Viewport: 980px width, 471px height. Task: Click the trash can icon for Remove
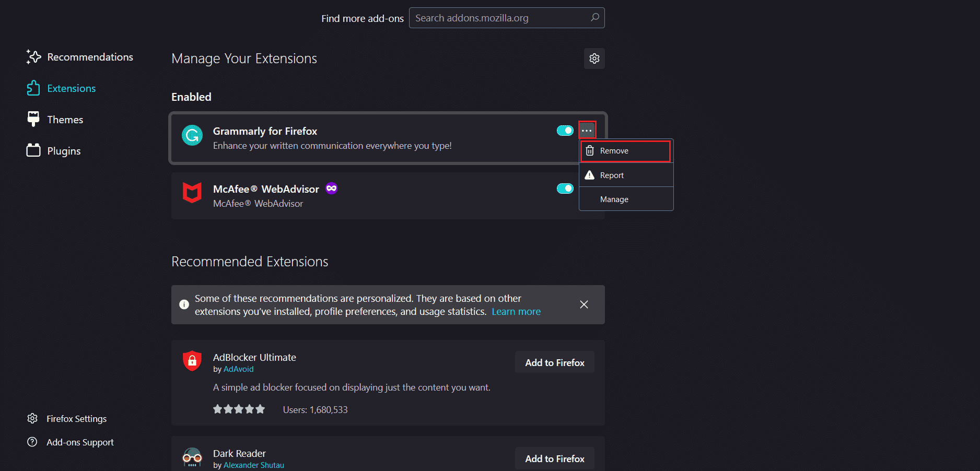tap(590, 150)
